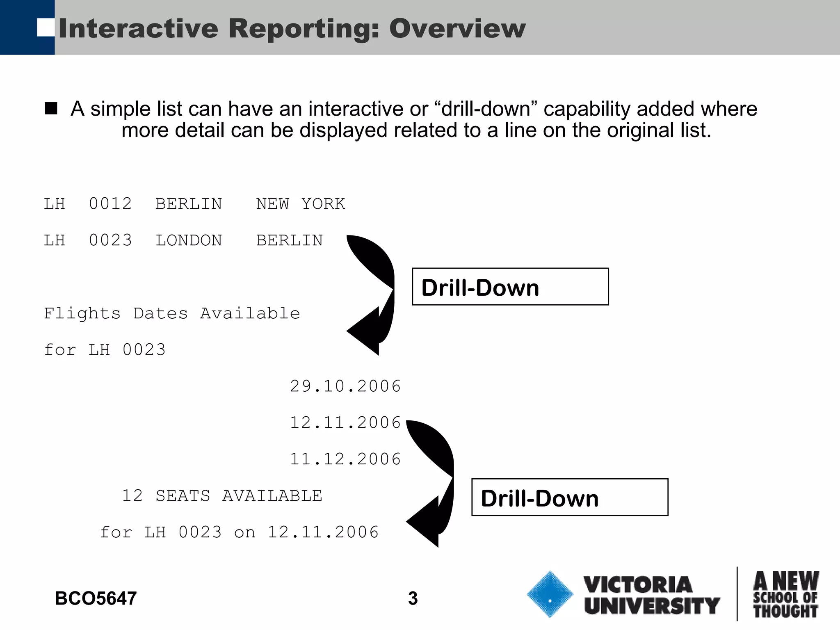Select the date 11.12.2006
Screen dimensions: 840x630
pyautogui.click(x=345, y=459)
